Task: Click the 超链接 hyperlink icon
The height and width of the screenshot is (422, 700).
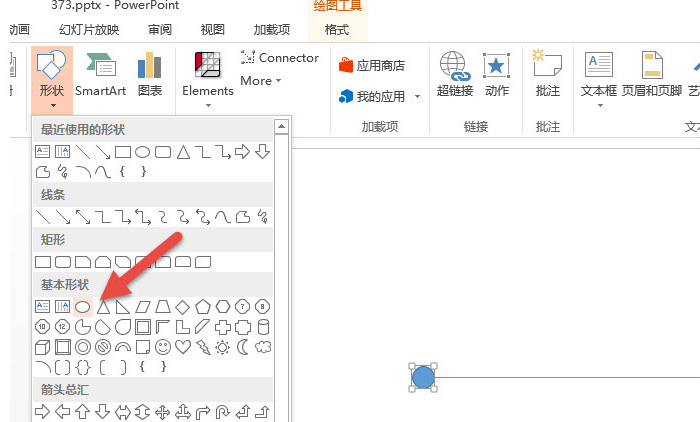Action: tap(455, 75)
